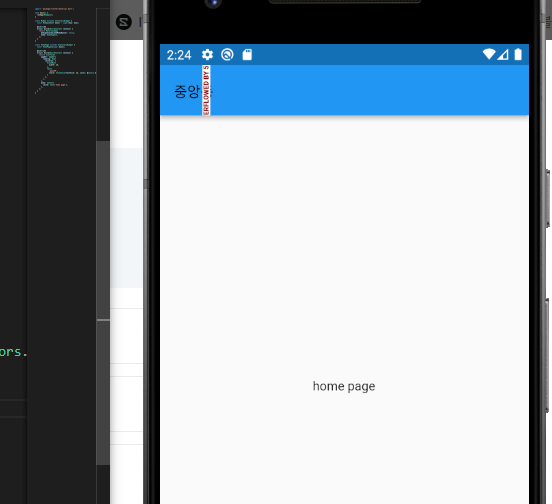Tap the SD card icon in status bar
Screen dimensions: 552x504
(247, 55)
